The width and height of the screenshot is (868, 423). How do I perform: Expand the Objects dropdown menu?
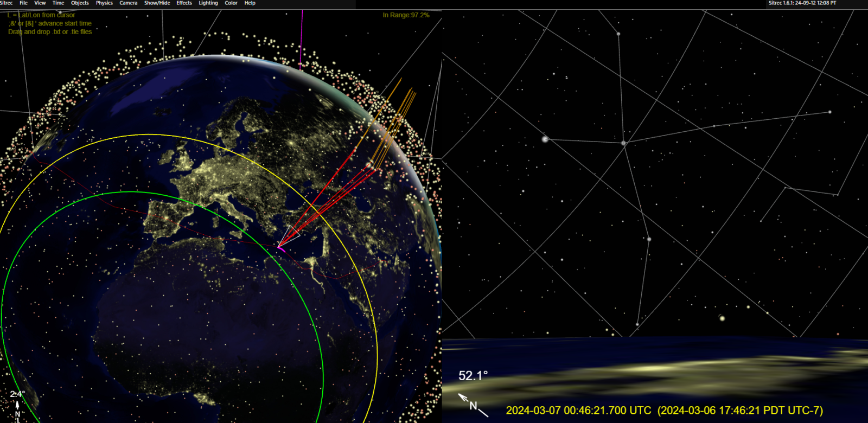point(80,3)
